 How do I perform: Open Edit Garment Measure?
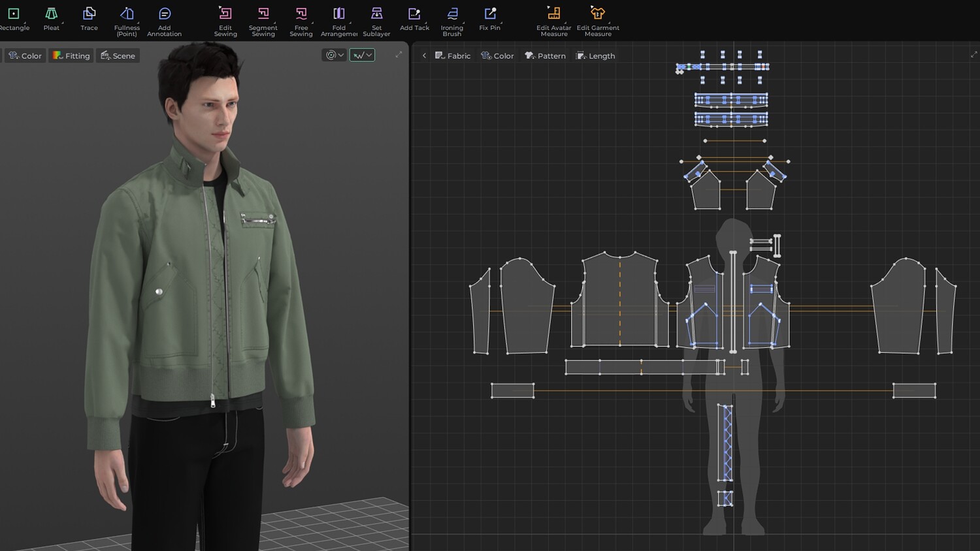coord(598,22)
